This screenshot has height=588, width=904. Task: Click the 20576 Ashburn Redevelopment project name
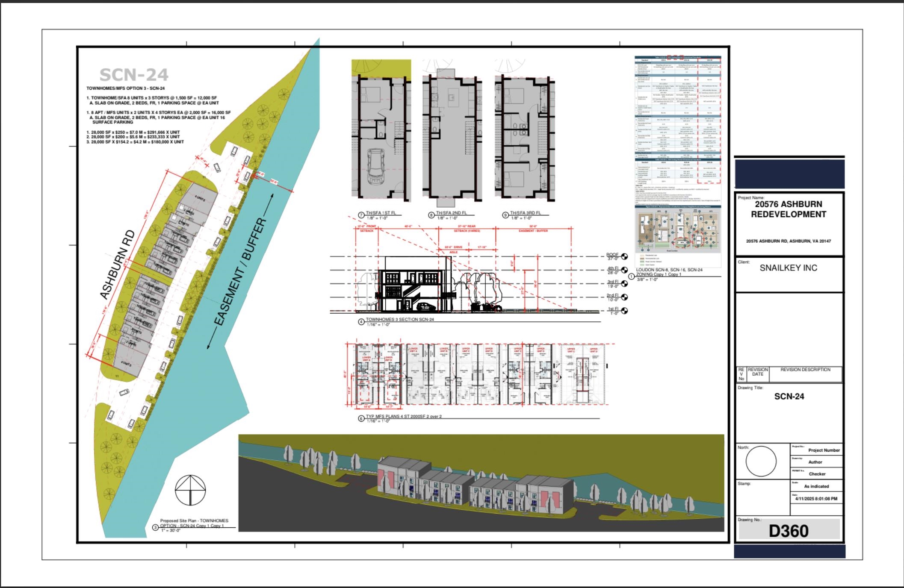(x=789, y=209)
